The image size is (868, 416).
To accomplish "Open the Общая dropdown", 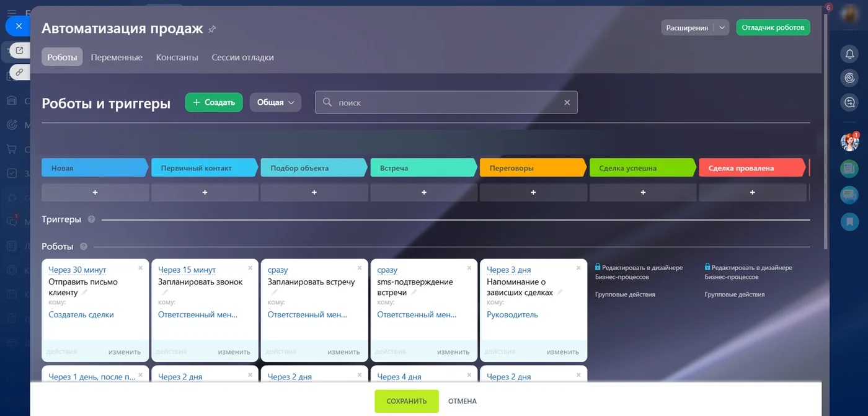I will click(275, 102).
